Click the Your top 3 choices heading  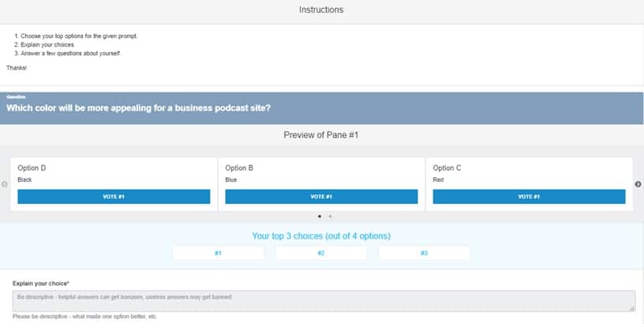pos(321,235)
